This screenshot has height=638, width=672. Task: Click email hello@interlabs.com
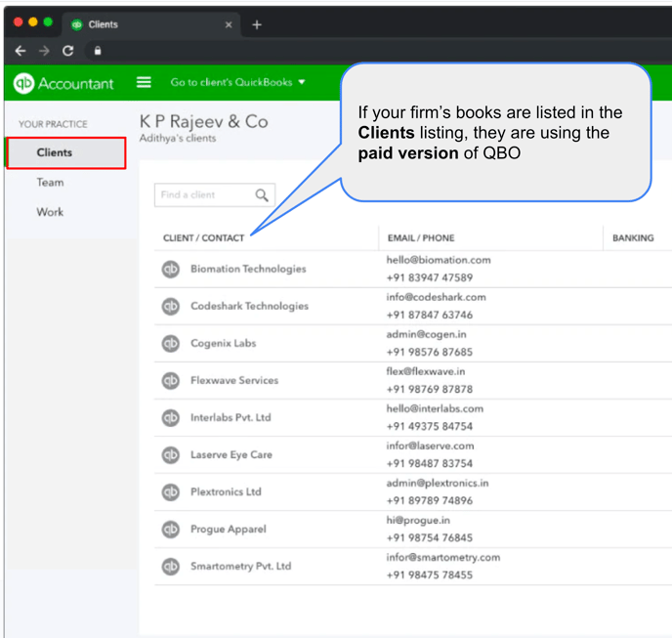[x=435, y=408]
